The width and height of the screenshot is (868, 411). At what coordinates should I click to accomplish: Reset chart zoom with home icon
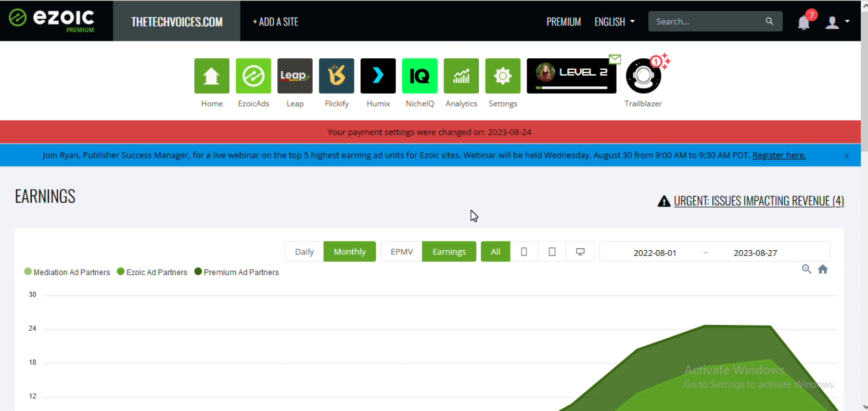[x=823, y=269]
